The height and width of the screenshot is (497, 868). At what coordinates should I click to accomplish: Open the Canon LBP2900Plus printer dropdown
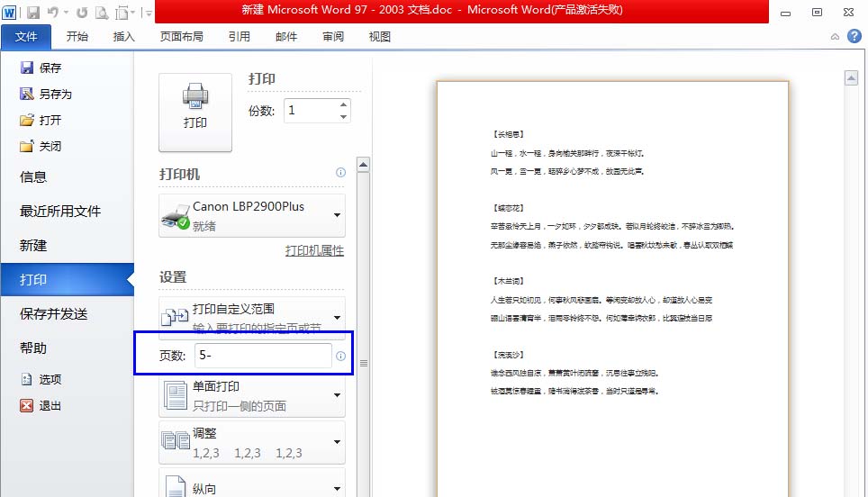click(337, 215)
